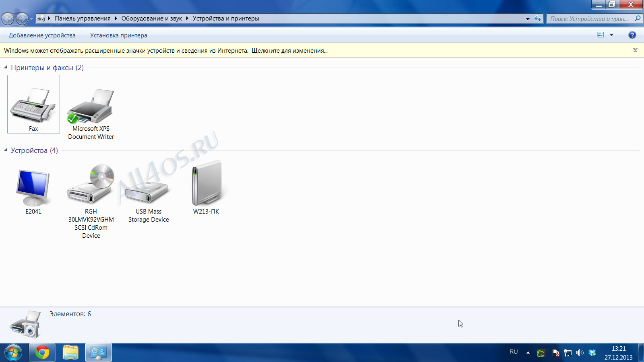This screenshot has width=644, height=362.
Task: Click the details pane printer-camera icon
Action: point(25,324)
